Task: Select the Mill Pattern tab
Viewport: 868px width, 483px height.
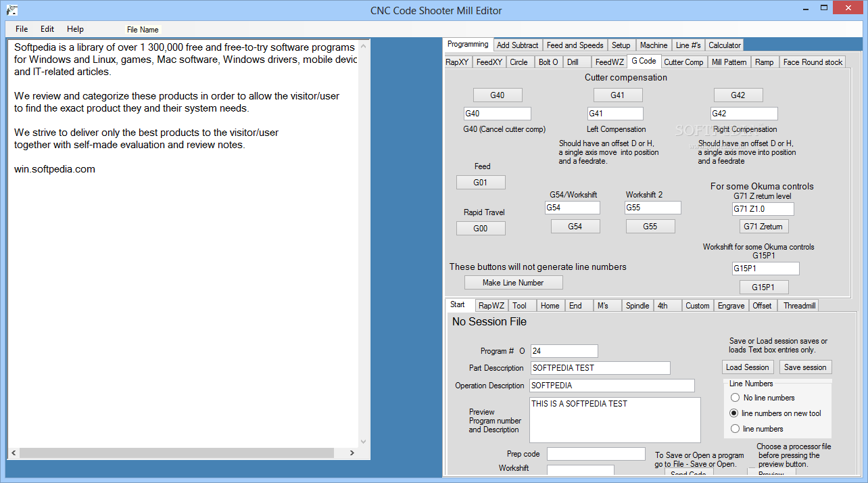Action: tap(729, 62)
